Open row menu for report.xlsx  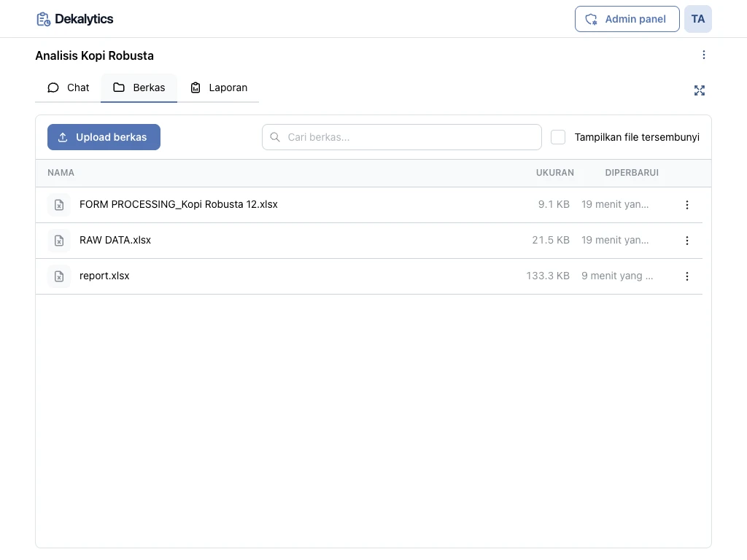click(687, 276)
